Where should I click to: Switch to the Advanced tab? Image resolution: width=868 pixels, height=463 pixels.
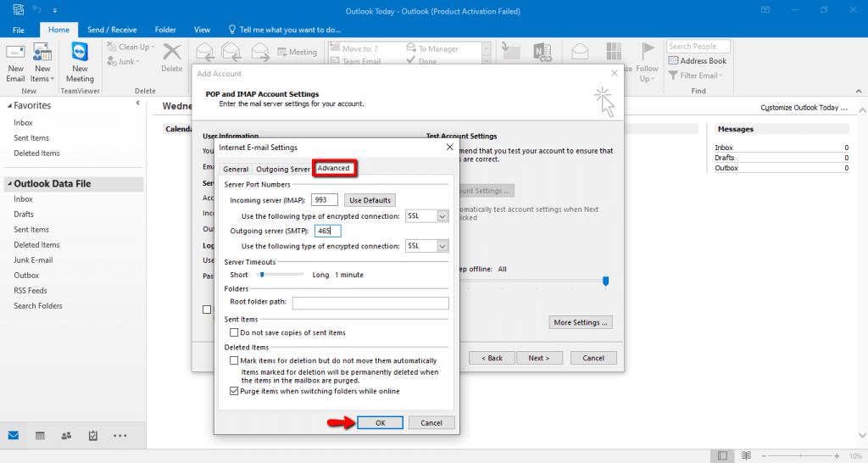333,168
